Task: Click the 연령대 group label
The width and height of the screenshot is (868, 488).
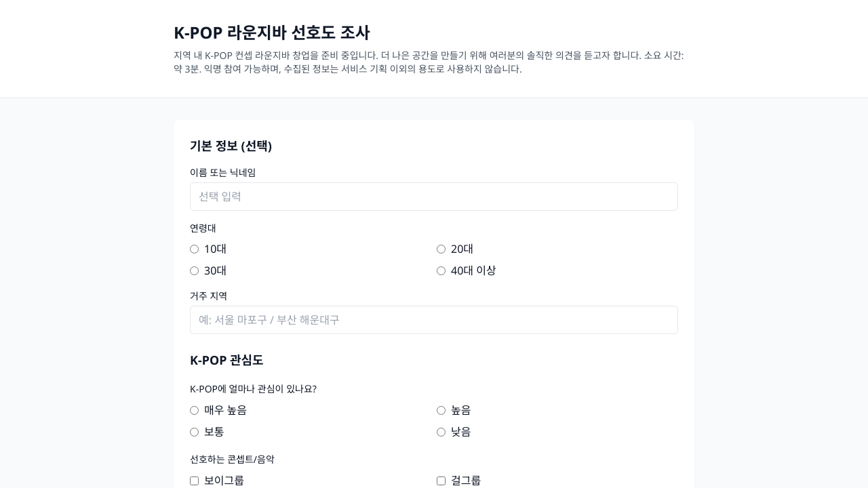Action: pyautogui.click(x=203, y=228)
